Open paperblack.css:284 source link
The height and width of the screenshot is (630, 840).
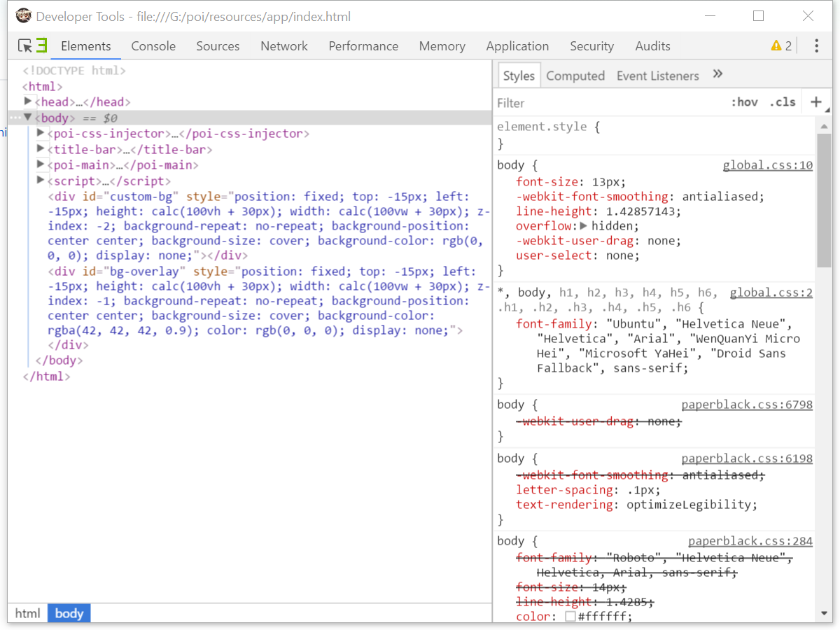pyautogui.click(x=750, y=540)
